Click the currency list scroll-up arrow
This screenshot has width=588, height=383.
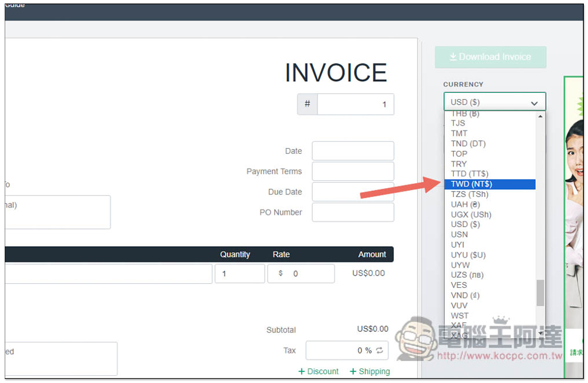click(x=540, y=116)
